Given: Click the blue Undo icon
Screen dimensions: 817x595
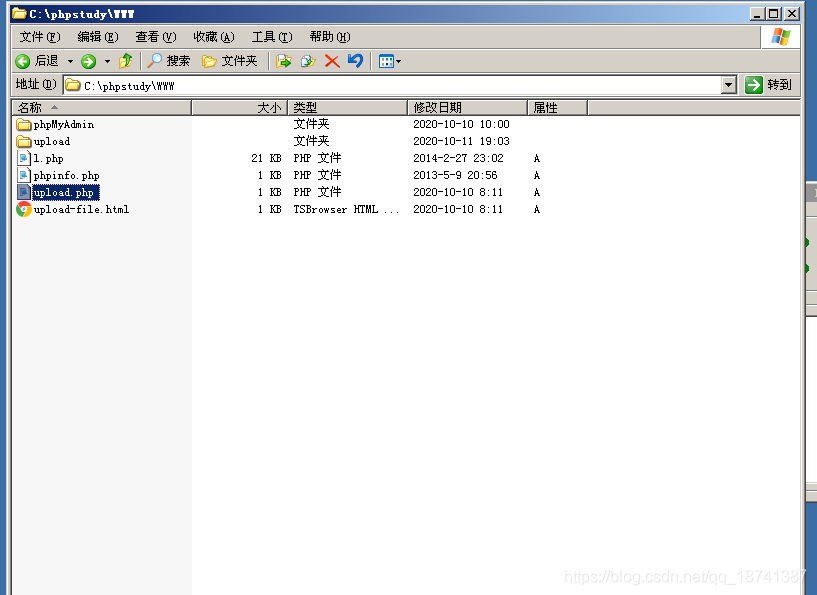Looking at the screenshot, I should pos(355,61).
